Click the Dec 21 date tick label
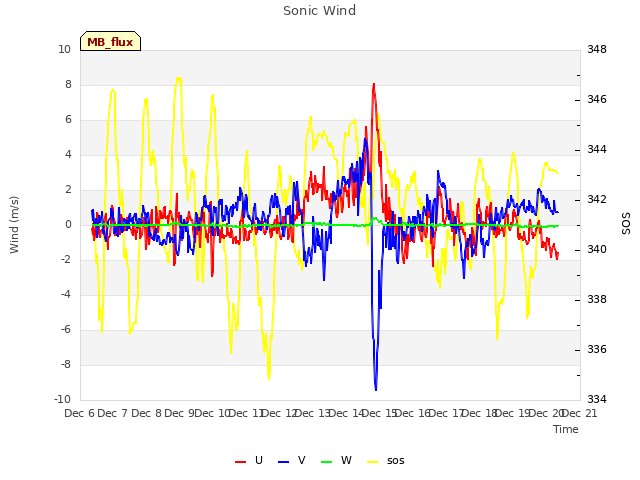 pos(580,413)
